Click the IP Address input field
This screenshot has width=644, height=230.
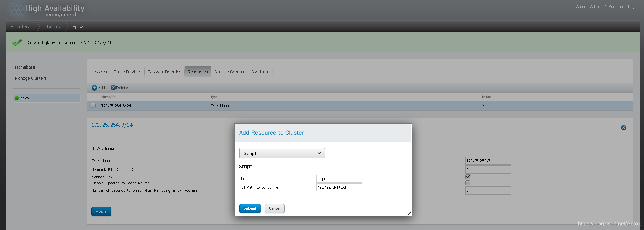(x=488, y=161)
